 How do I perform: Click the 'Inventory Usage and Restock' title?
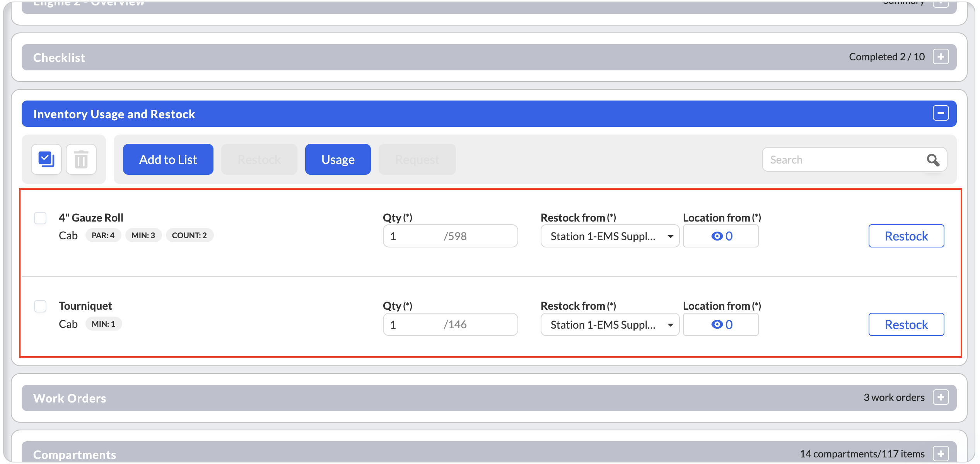coord(114,114)
